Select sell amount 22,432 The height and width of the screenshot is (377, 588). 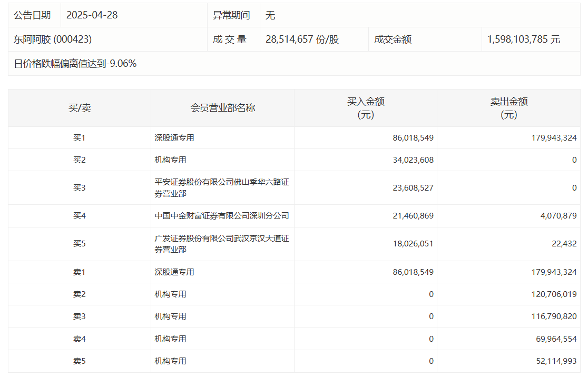tap(564, 244)
